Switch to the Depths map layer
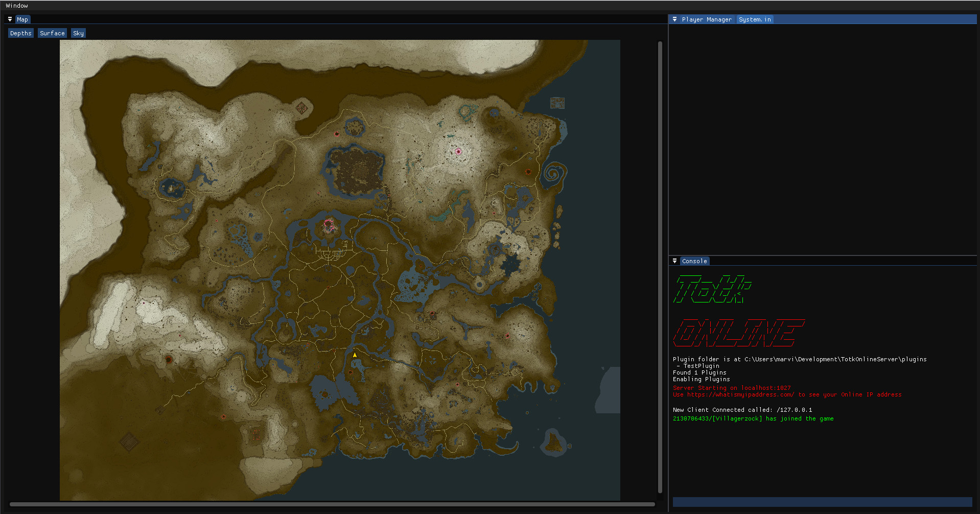 click(x=20, y=33)
